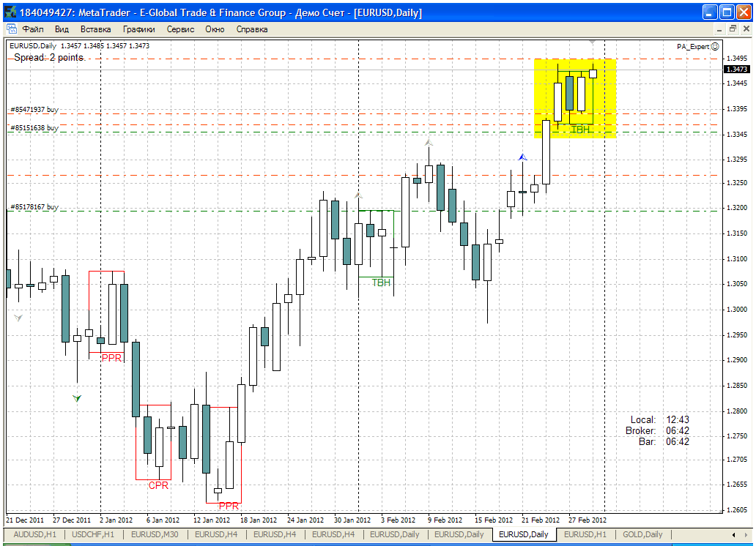Click the Broker: 06:42 time text
The width and height of the screenshot is (756, 546).
[x=657, y=431]
